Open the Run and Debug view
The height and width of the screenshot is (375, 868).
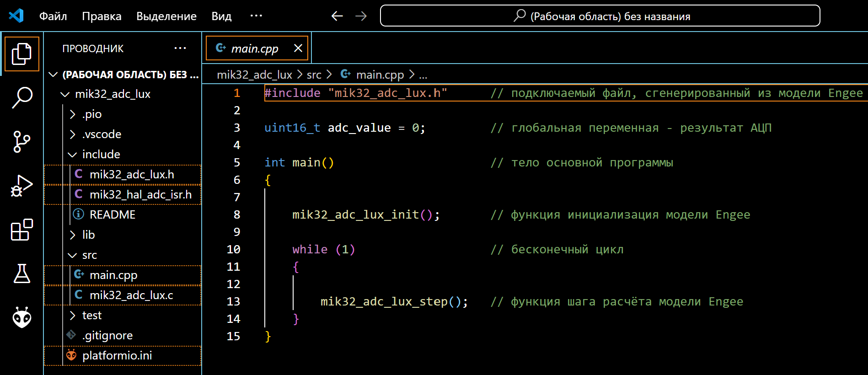(21, 186)
